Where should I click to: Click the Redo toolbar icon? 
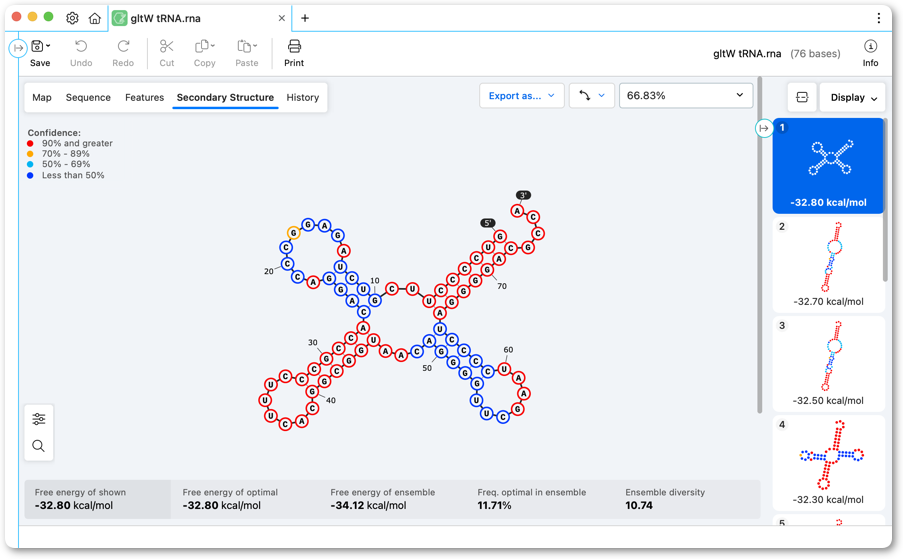(123, 46)
